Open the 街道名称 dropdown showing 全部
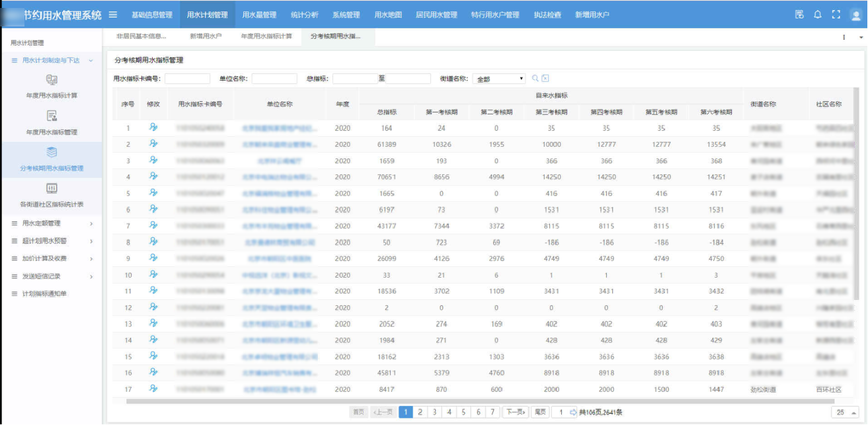This screenshot has width=868, height=425. pos(499,79)
